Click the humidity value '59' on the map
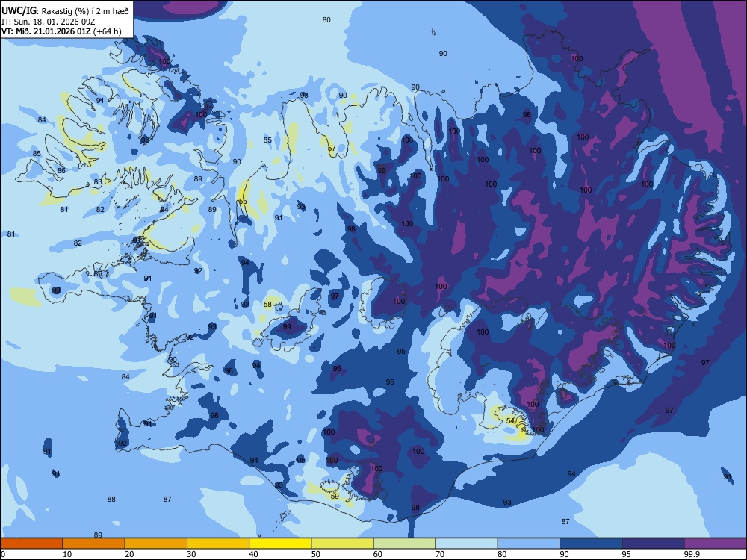 pos(335,497)
